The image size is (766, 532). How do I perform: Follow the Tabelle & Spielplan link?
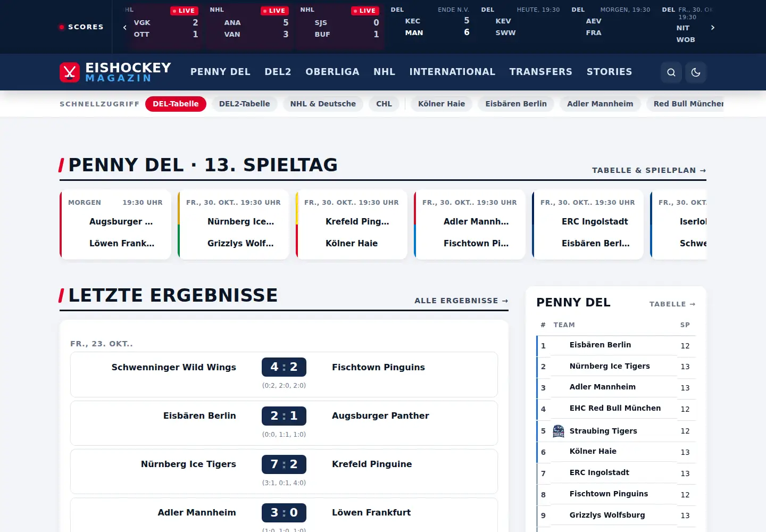(649, 170)
